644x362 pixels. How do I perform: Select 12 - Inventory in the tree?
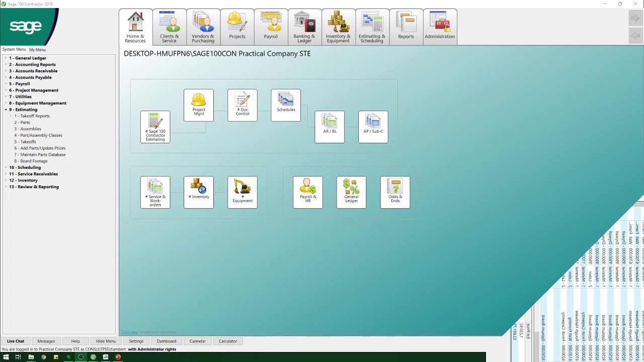point(23,180)
